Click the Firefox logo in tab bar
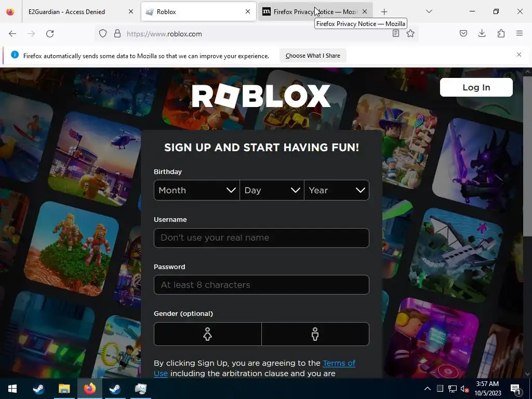The image size is (532, 399). pos(10,11)
